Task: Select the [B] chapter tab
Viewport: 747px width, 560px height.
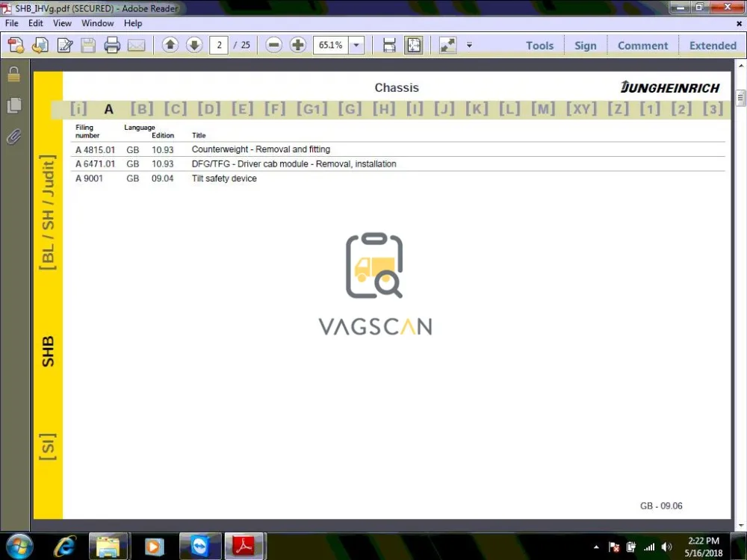Action: point(142,109)
